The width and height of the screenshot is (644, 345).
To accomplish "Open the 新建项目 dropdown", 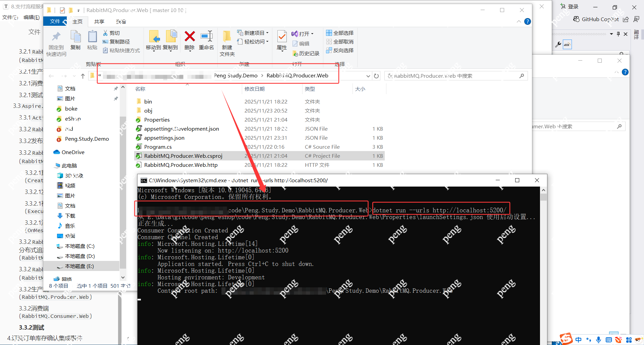I will click(253, 33).
